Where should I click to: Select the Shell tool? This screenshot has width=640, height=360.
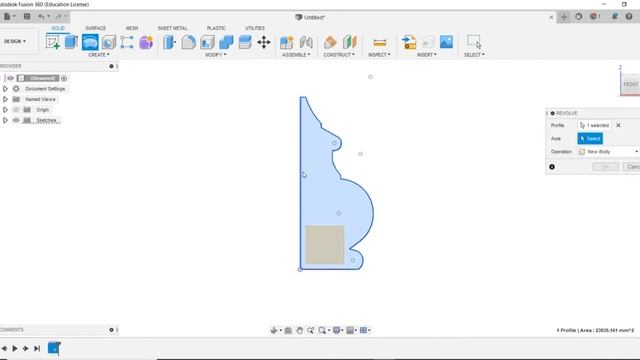(207, 42)
